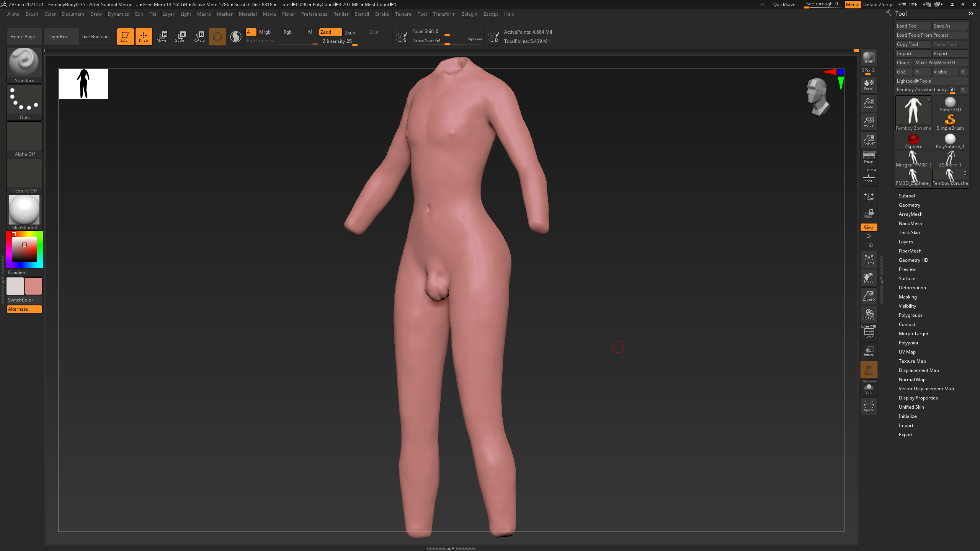
Task: Select the Move gizmo tool icon
Action: 162,36
